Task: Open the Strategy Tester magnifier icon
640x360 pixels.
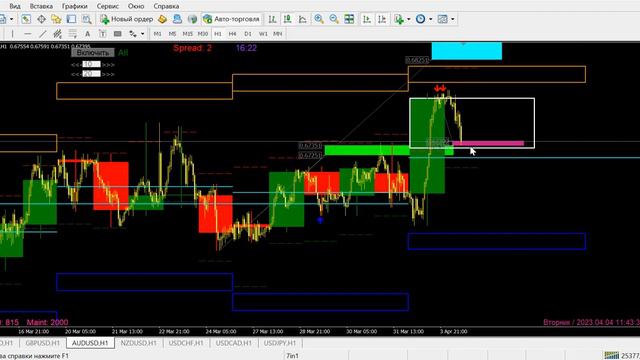Action: 87,19
